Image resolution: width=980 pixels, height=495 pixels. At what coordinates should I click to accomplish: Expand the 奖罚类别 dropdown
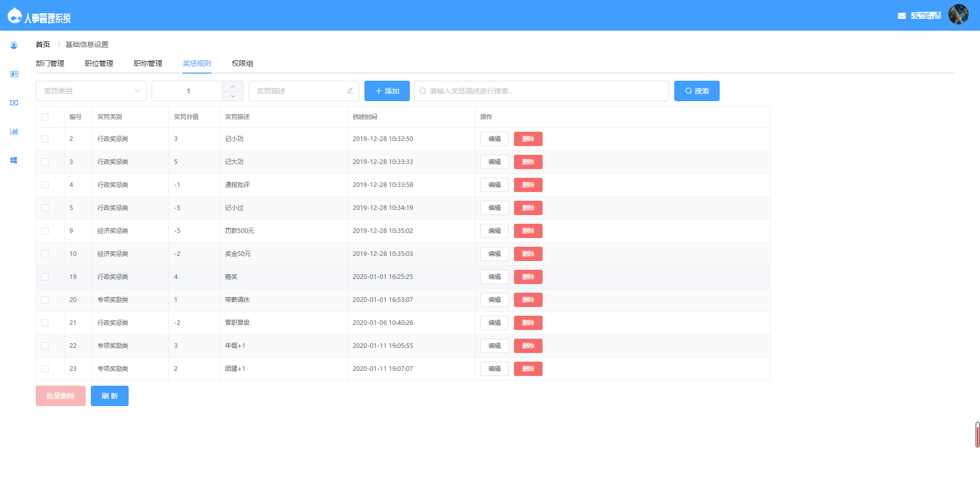91,91
